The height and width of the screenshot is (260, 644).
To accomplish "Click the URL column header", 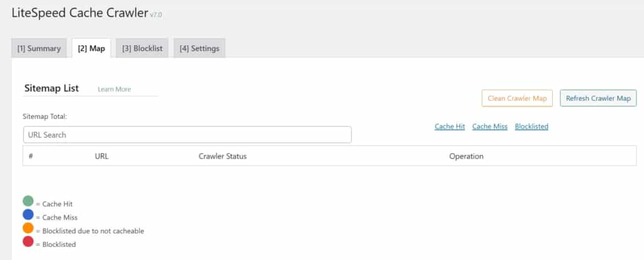I will click(101, 156).
